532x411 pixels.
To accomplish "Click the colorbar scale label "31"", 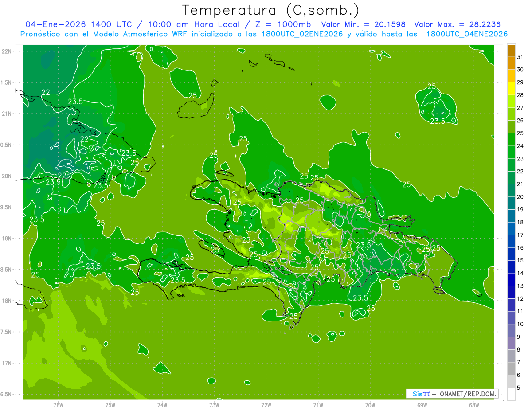I will coord(520,57).
